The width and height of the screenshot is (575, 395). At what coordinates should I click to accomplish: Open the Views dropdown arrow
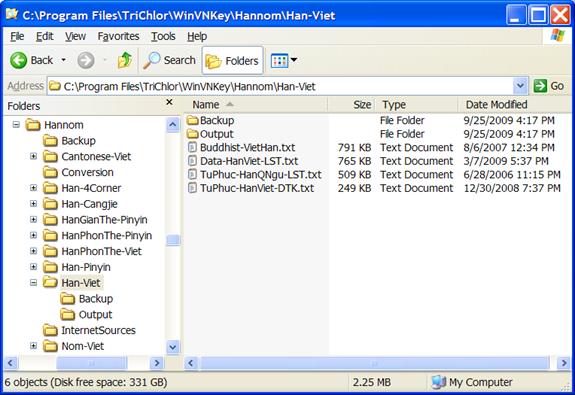(294, 59)
